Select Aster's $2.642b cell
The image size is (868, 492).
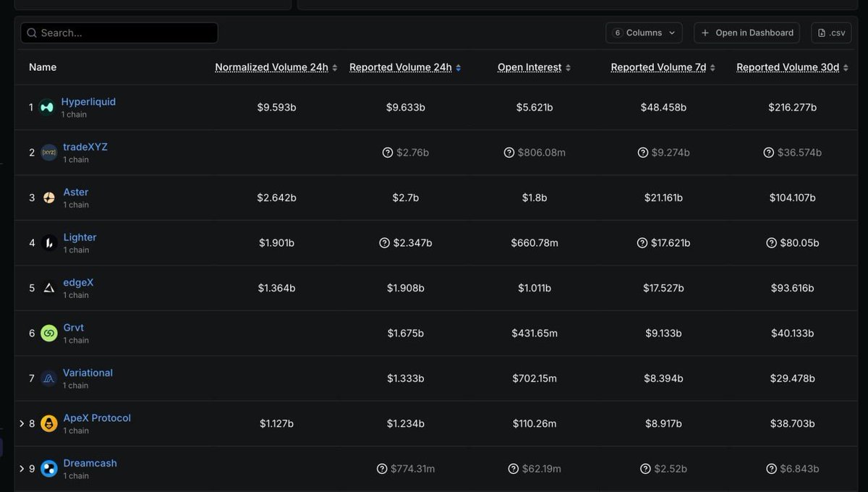pos(277,198)
